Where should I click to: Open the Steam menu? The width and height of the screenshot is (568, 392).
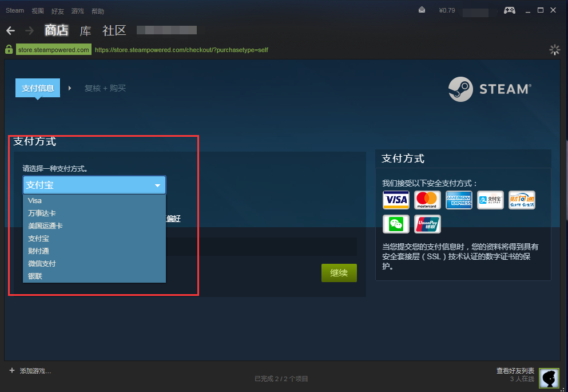tap(15, 10)
